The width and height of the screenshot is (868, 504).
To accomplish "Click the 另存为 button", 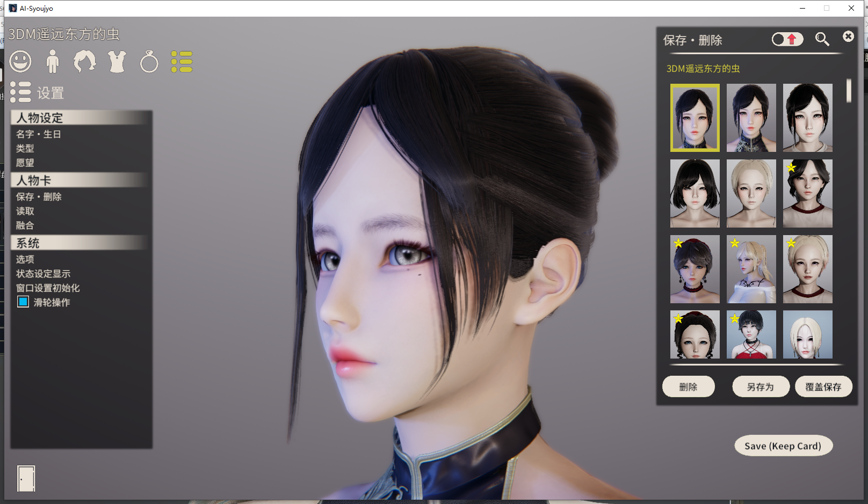I will (x=760, y=386).
